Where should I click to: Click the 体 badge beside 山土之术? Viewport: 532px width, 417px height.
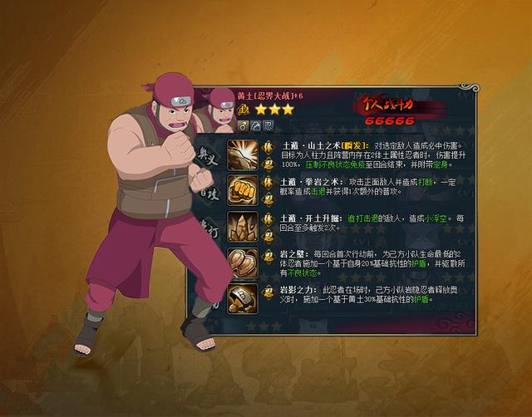coord(268,148)
